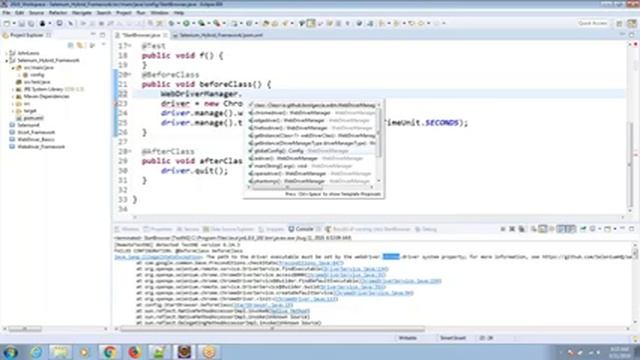Open the File menu
This screenshot has width=640, height=360.
click(6, 13)
